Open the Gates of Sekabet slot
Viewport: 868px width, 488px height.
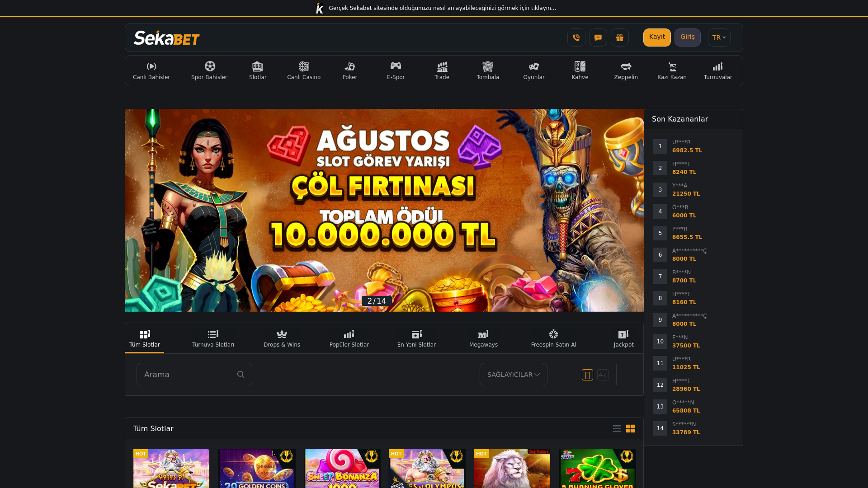[x=171, y=469]
